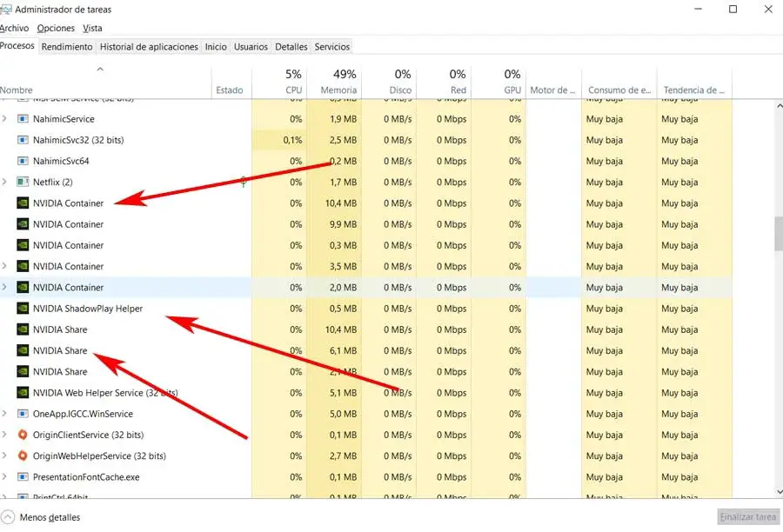Click the OriginWebHelperService process icon

pos(23,456)
